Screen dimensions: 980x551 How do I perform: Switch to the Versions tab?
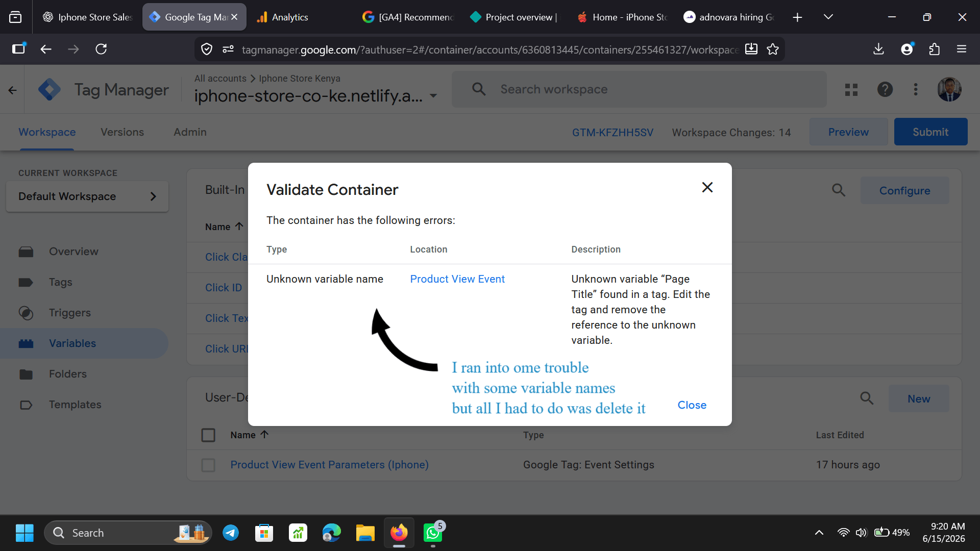(x=122, y=132)
